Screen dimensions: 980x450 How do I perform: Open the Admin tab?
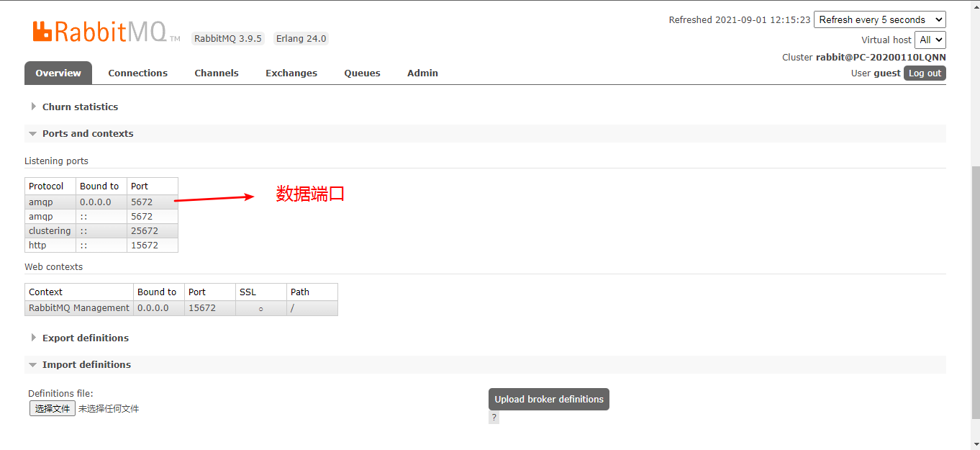[x=422, y=73]
